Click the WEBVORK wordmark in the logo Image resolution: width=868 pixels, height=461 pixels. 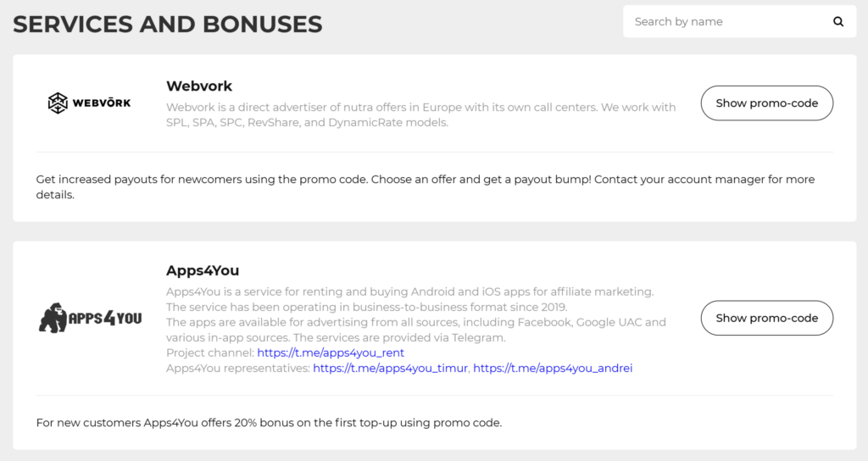coord(102,103)
